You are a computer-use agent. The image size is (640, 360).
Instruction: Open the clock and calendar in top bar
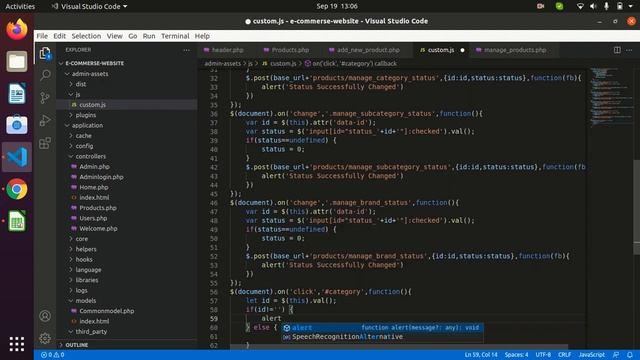(337, 6)
